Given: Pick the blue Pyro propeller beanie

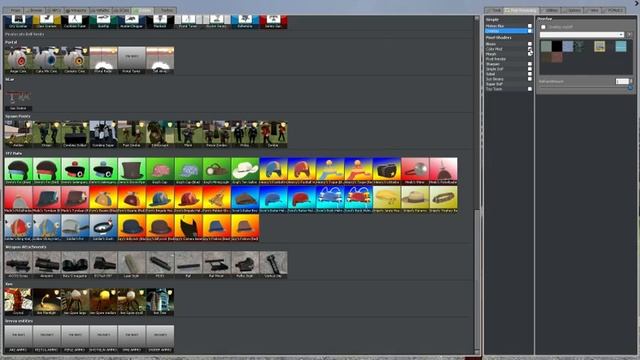Looking at the screenshot, I should pos(103,200).
